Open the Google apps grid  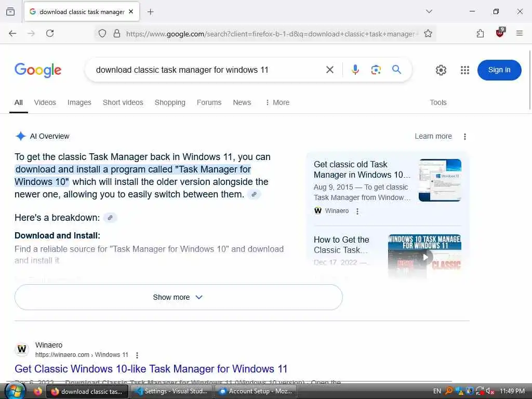[x=465, y=70]
